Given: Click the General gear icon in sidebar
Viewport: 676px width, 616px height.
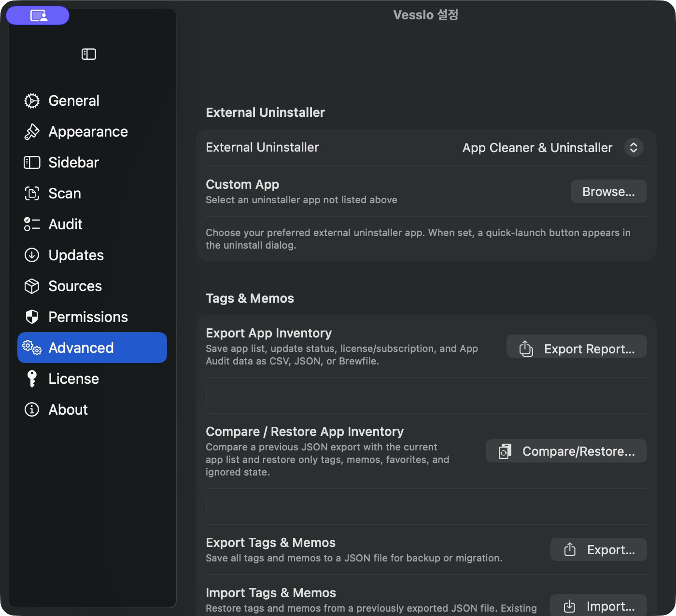Looking at the screenshot, I should point(32,101).
